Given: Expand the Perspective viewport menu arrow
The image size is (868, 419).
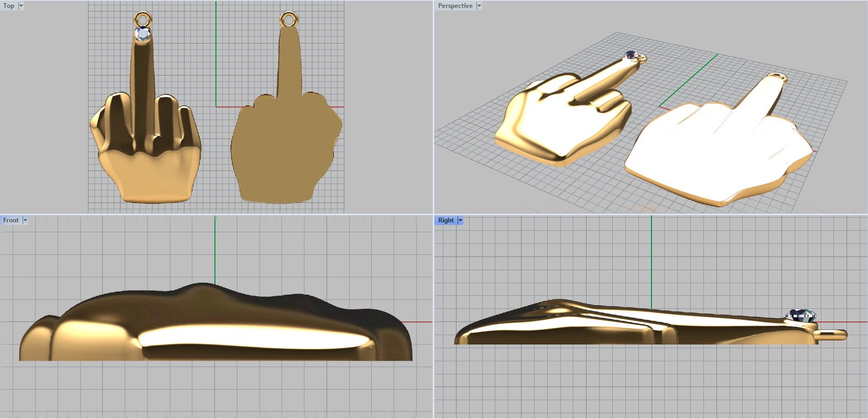Looking at the screenshot, I should 479,6.
